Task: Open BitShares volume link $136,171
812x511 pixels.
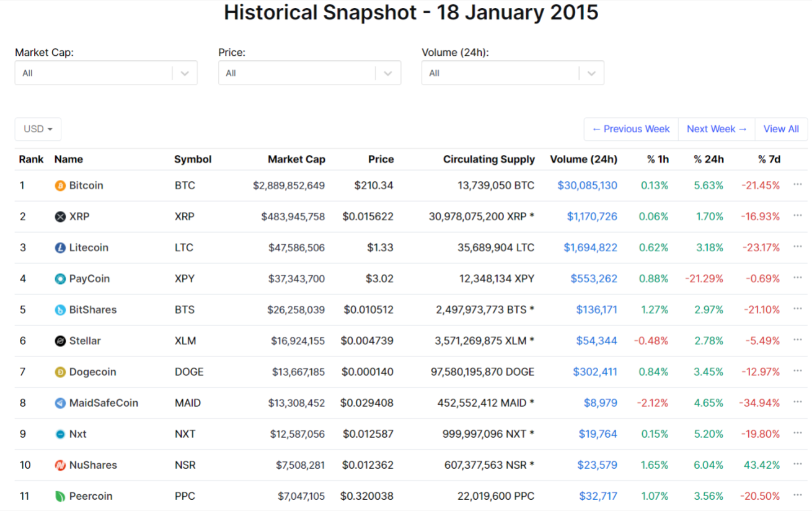Action: 596,309
